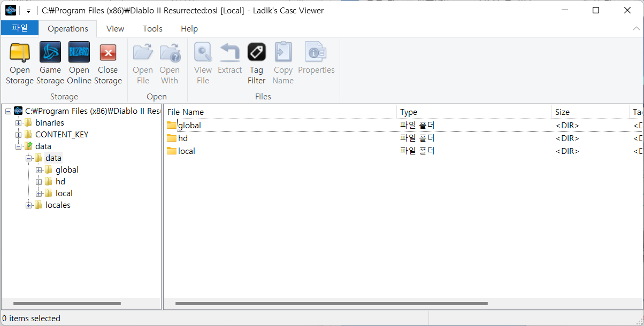Switch to the View ribbon tab

point(115,28)
